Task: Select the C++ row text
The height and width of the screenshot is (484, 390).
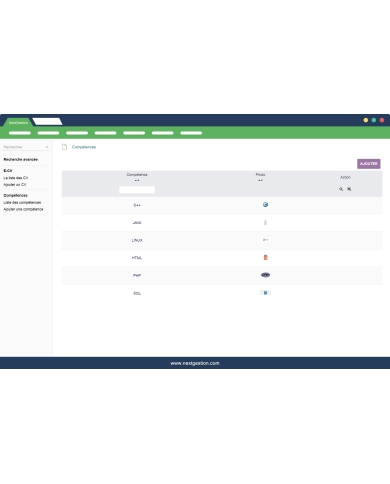Action: [137, 205]
